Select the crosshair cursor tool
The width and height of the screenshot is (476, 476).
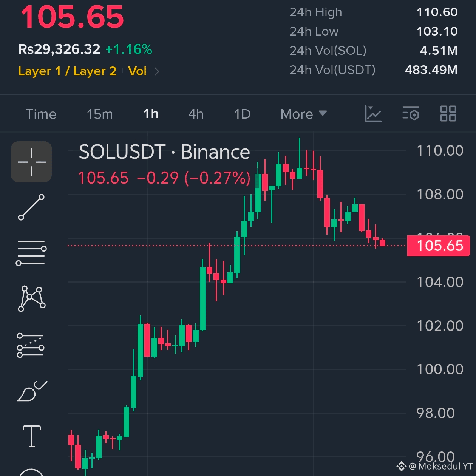point(31,162)
